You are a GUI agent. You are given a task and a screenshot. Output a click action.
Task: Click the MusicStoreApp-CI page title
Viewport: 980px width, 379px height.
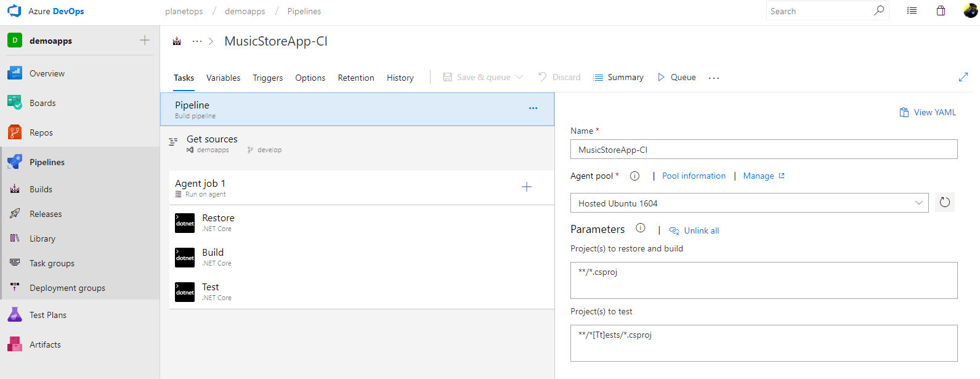(x=276, y=41)
